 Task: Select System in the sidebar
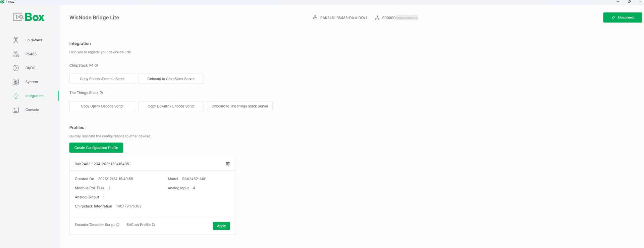click(32, 82)
